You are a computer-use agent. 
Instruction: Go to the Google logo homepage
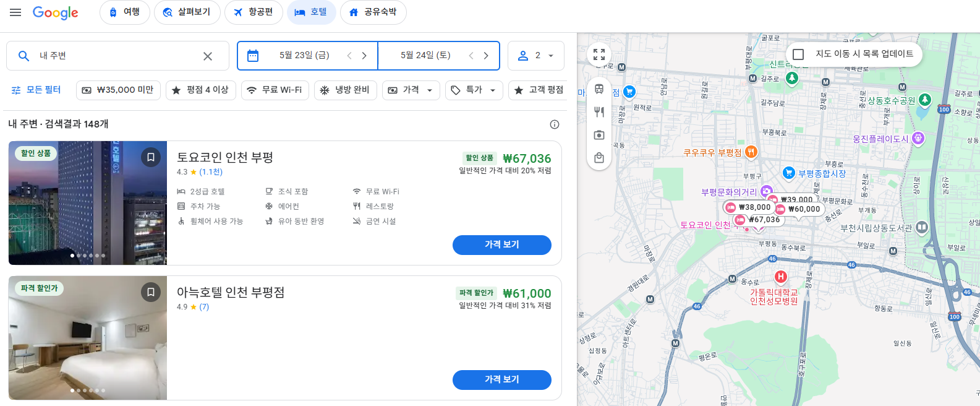[56, 12]
